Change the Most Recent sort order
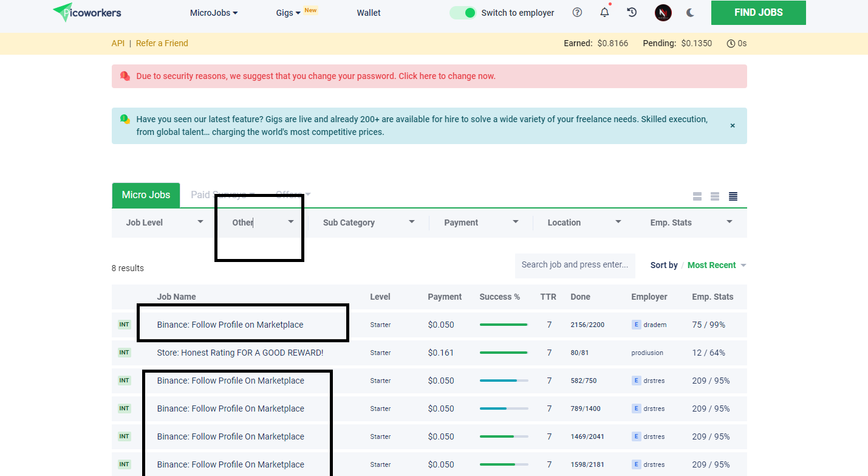The height and width of the screenshot is (476, 868). click(717, 265)
